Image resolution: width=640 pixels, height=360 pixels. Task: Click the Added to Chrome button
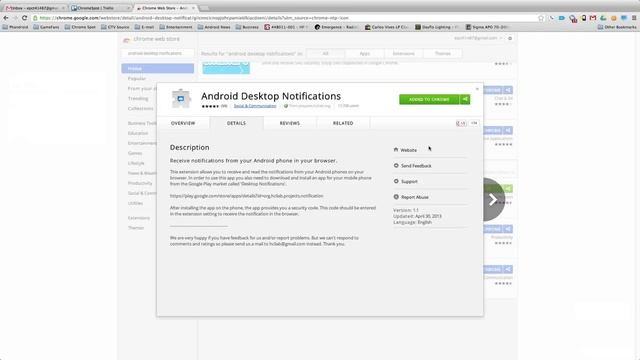coord(429,99)
